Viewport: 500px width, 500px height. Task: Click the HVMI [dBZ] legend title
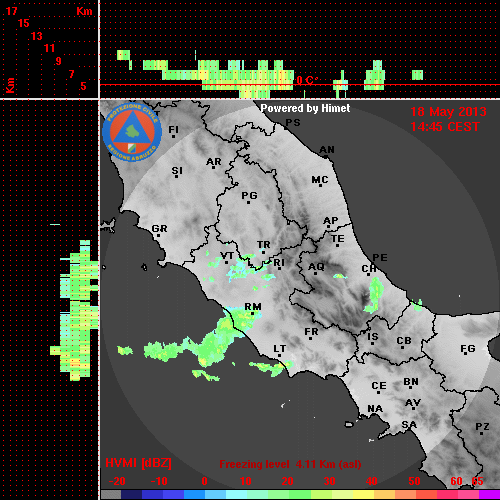click(x=138, y=463)
